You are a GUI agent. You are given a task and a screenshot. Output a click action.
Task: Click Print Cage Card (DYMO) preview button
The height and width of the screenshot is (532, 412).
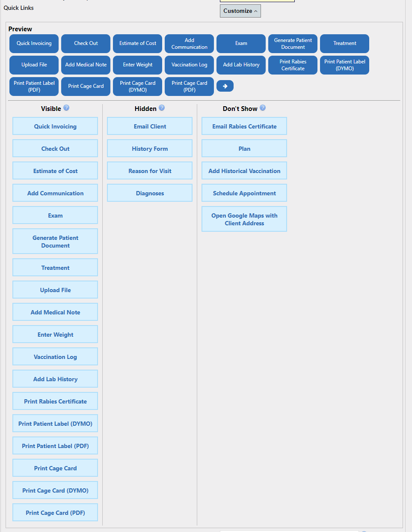[x=138, y=87]
